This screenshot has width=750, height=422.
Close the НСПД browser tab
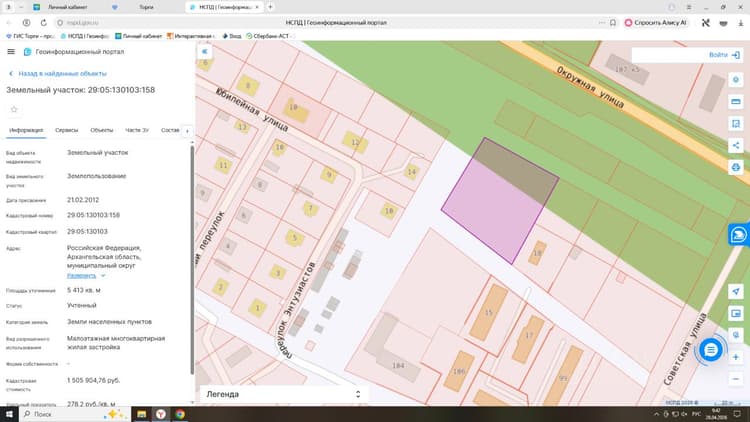pyautogui.click(x=257, y=7)
